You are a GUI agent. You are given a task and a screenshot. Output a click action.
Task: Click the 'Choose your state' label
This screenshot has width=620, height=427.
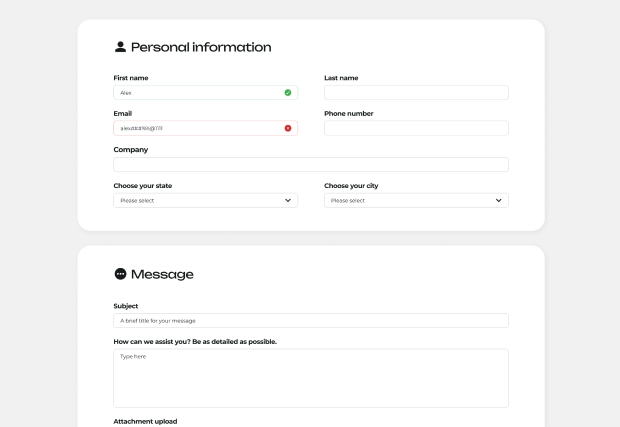click(143, 186)
